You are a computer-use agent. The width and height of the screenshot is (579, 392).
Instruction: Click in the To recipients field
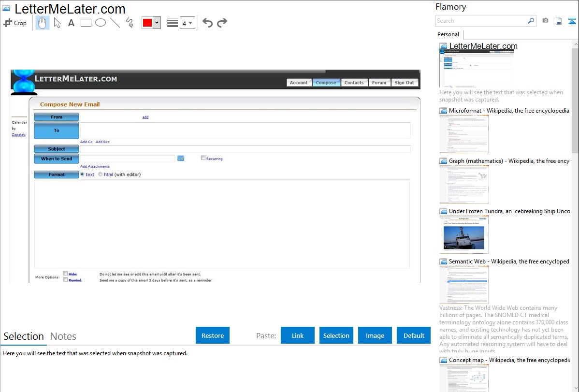click(245, 131)
